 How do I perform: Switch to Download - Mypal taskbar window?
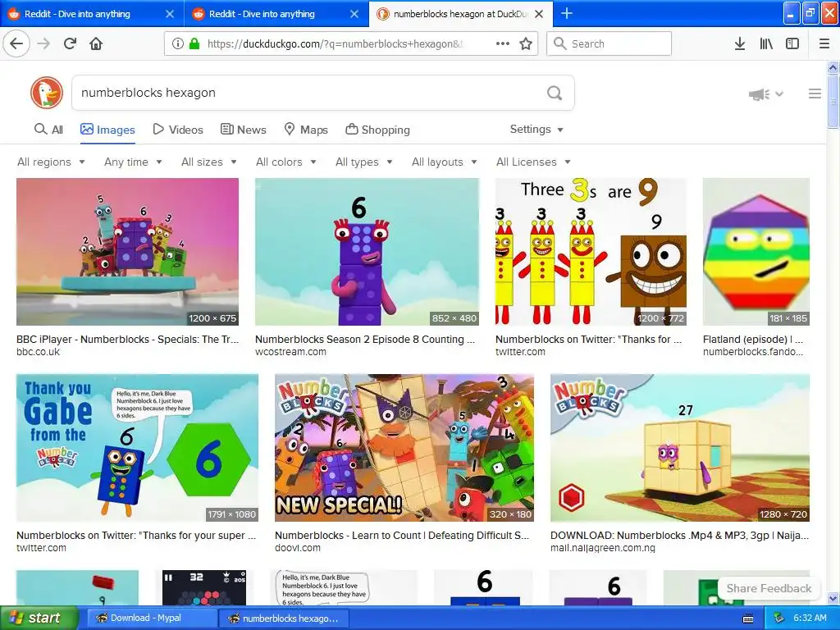[x=152, y=619]
